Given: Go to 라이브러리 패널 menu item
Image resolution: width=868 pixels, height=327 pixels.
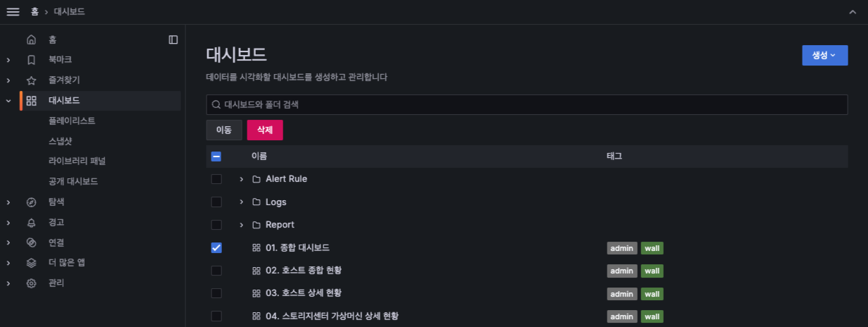Looking at the screenshot, I should click(x=77, y=161).
